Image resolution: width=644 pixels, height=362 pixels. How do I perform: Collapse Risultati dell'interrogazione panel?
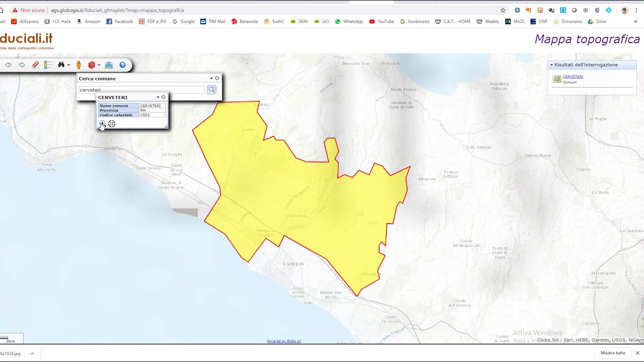point(551,65)
